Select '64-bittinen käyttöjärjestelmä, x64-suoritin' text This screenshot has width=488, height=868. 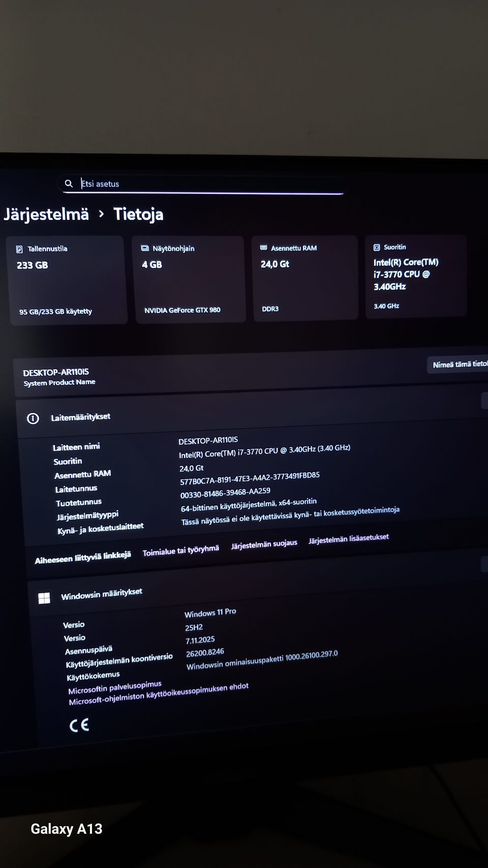[x=249, y=505]
